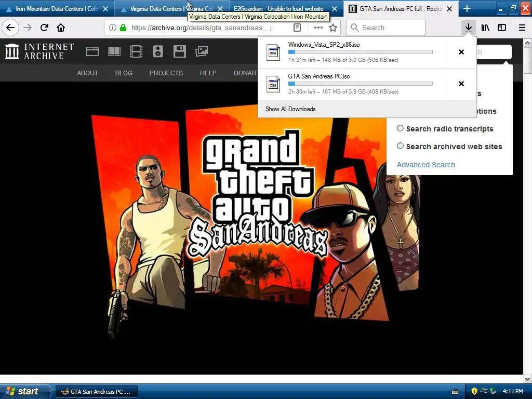Open the Web archive icon

point(92,51)
